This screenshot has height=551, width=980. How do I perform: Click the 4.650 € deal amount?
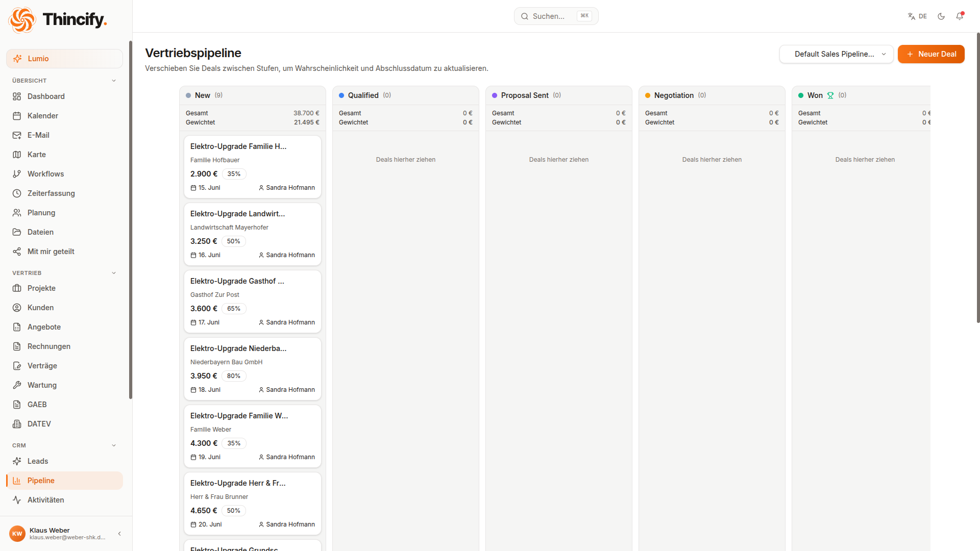204,511
